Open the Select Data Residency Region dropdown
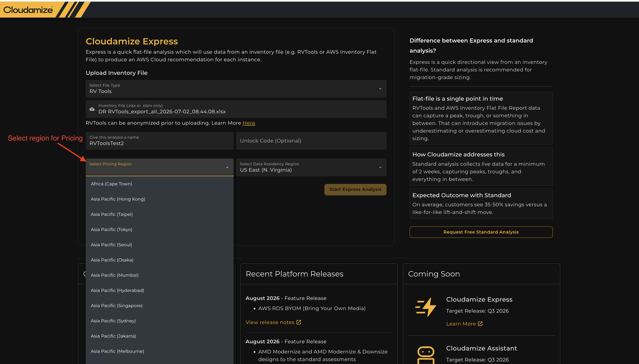The height and width of the screenshot is (364, 639). (x=311, y=167)
